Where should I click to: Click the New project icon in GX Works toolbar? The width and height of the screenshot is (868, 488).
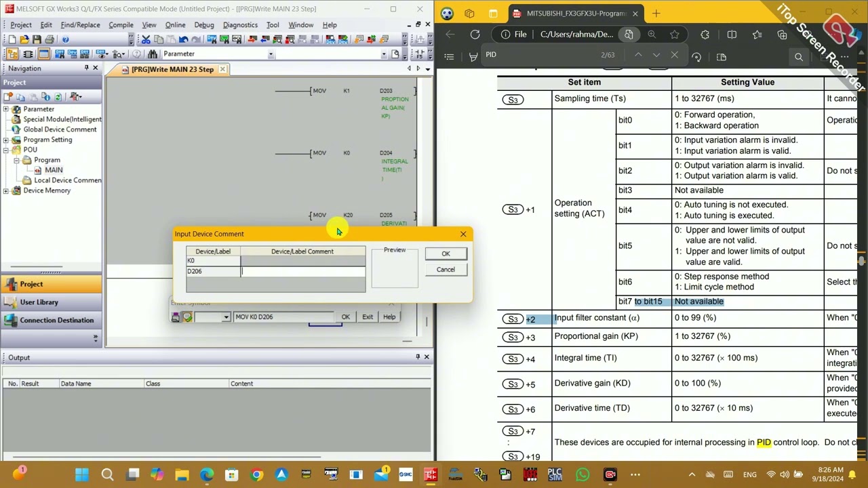[x=12, y=39]
